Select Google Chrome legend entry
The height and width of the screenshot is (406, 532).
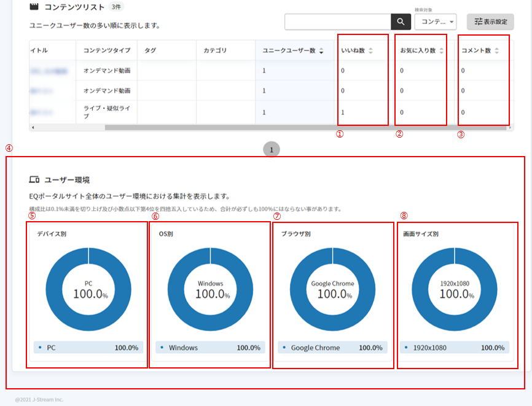(x=315, y=348)
